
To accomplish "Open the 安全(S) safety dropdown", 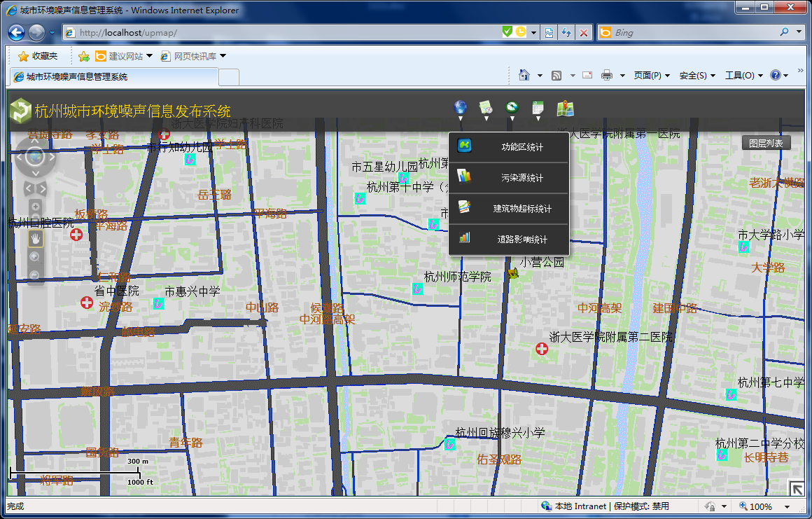I will click(697, 76).
